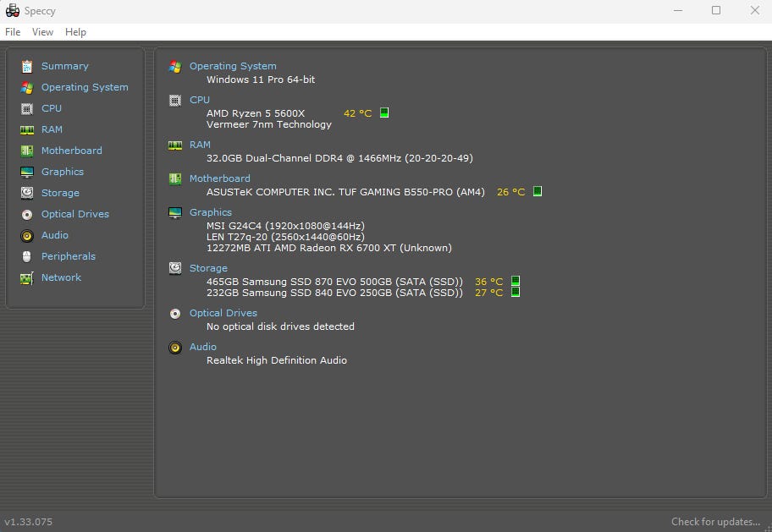Click the Network card icon in sidebar
Viewport: 772px width, 532px height.
(x=27, y=278)
